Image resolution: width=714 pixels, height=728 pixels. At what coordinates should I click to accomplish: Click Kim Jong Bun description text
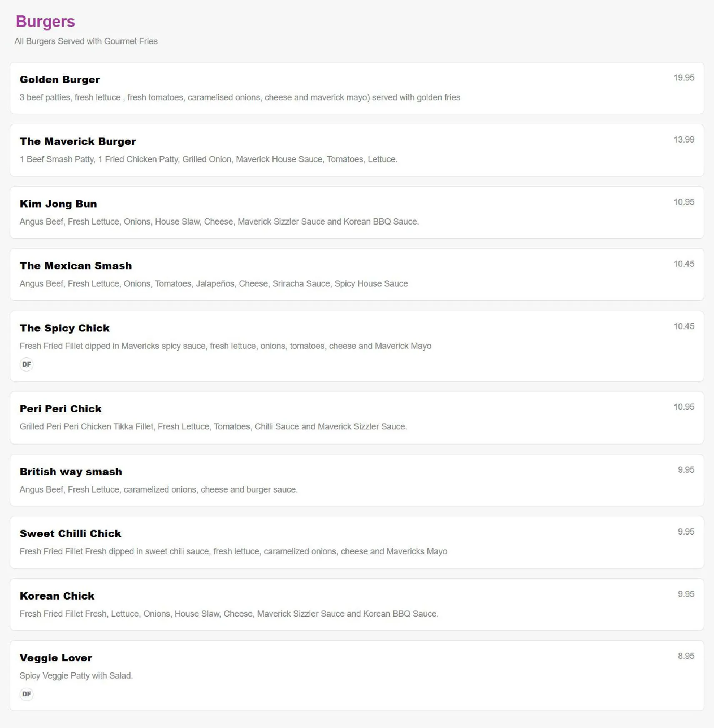219,222
